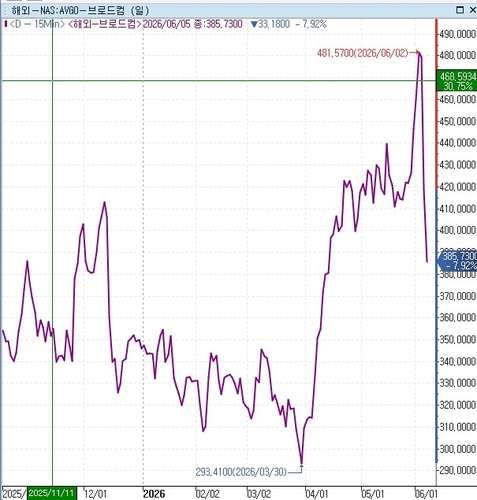Click the 2026 year label on the time axis
This screenshot has width=477, height=500.
click(x=154, y=494)
